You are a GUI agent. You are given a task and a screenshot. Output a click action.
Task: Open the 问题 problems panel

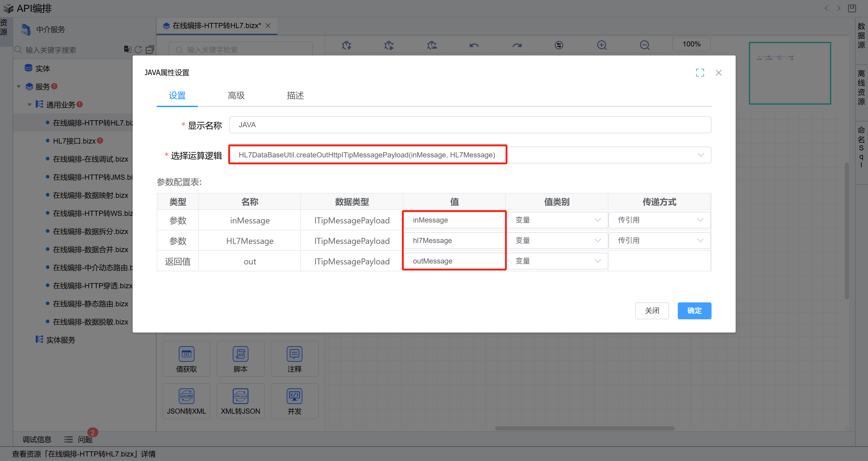[85, 439]
